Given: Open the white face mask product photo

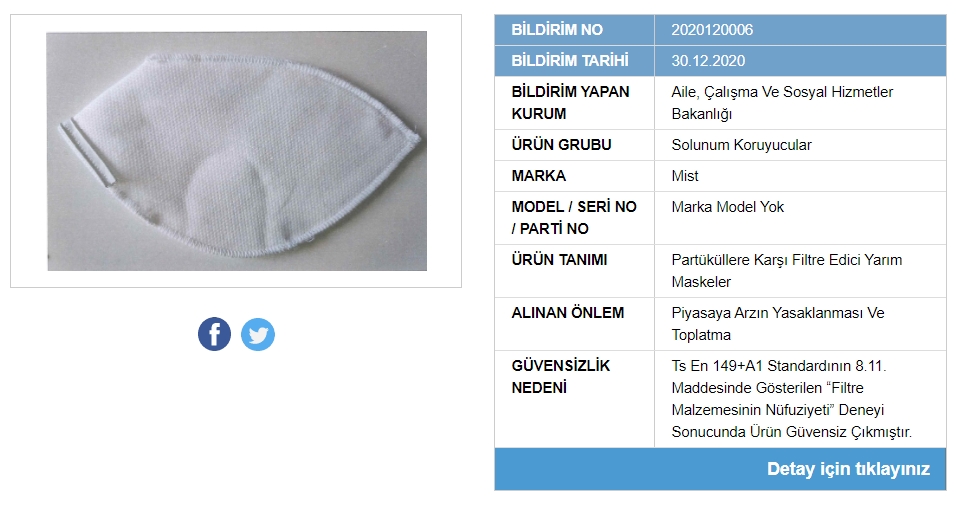Looking at the screenshot, I should (237, 151).
